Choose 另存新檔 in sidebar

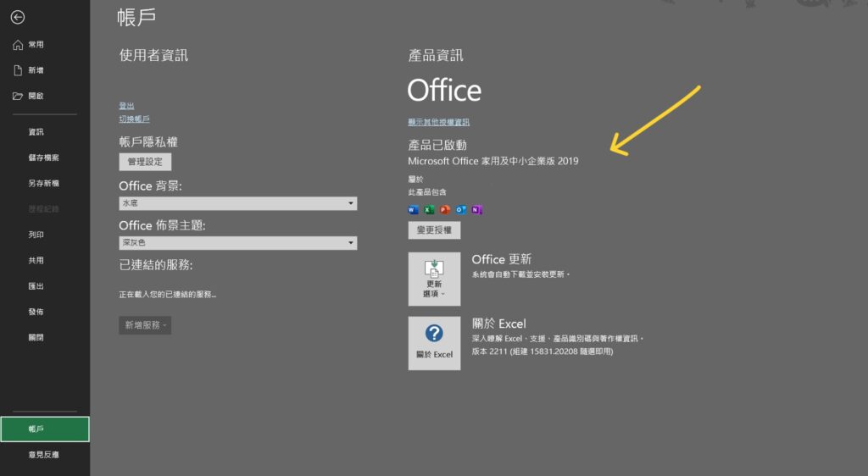click(44, 184)
